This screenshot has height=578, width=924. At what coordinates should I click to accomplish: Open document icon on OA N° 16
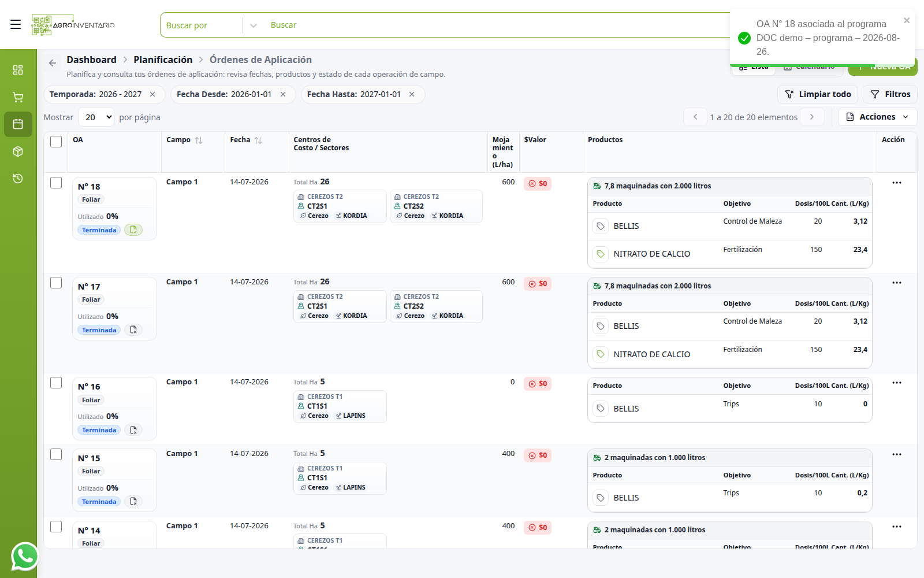(133, 430)
